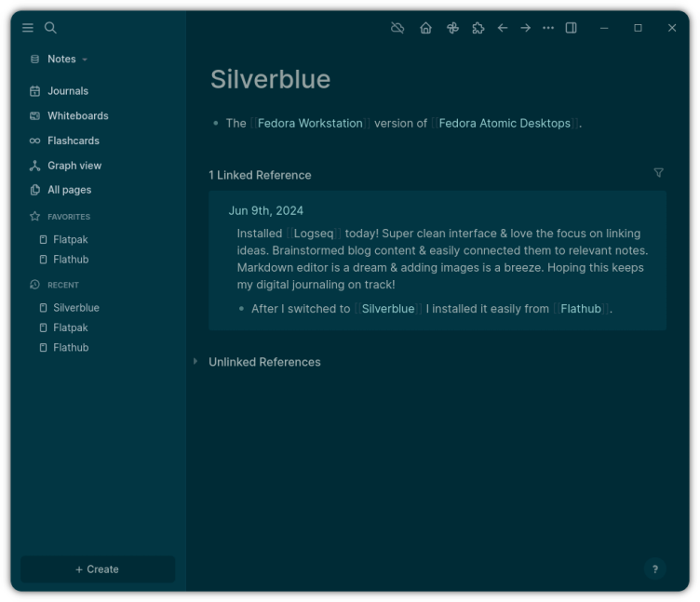This screenshot has height=602, width=700.
Task: Follow the Fedora Atomic Desktops link
Action: (504, 123)
